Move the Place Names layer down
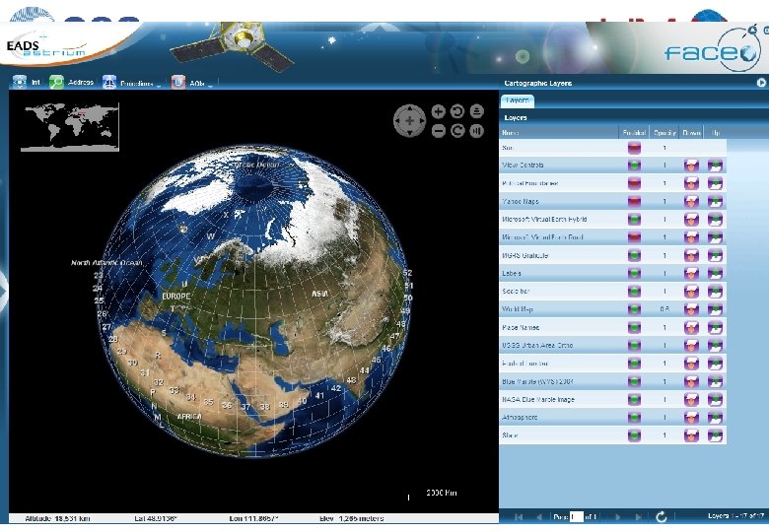The height and width of the screenshot is (532, 769). point(691,327)
